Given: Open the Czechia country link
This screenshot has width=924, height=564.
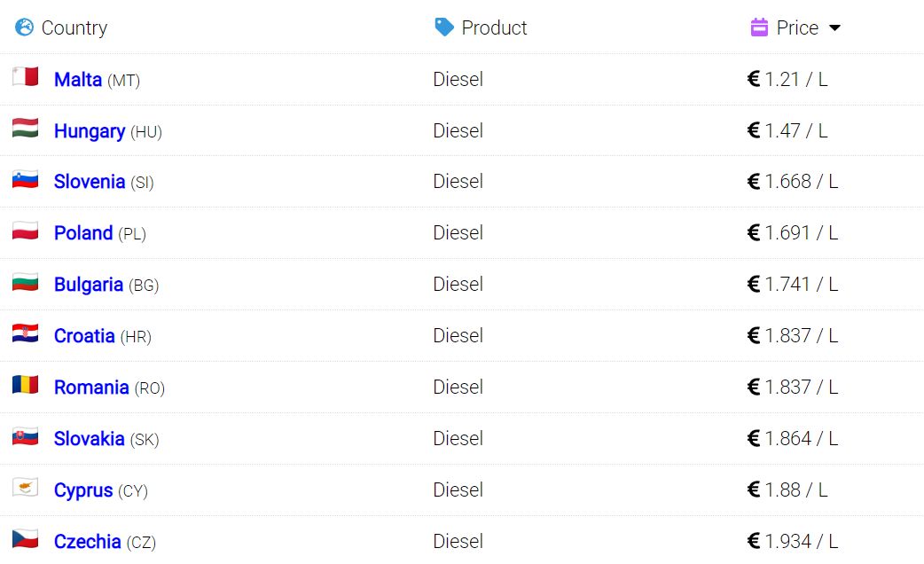Looking at the screenshot, I should pyautogui.click(x=87, y=542).
